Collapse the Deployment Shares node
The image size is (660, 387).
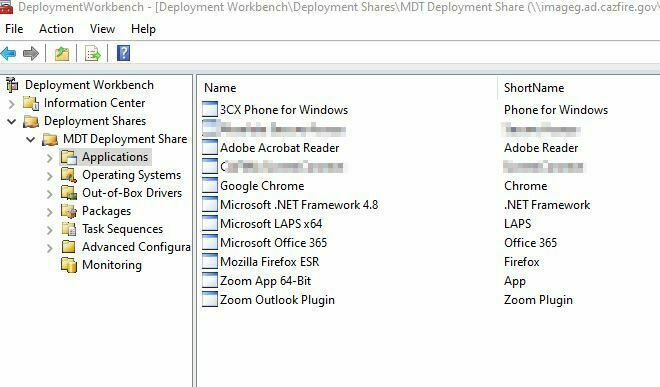point(12,121)
